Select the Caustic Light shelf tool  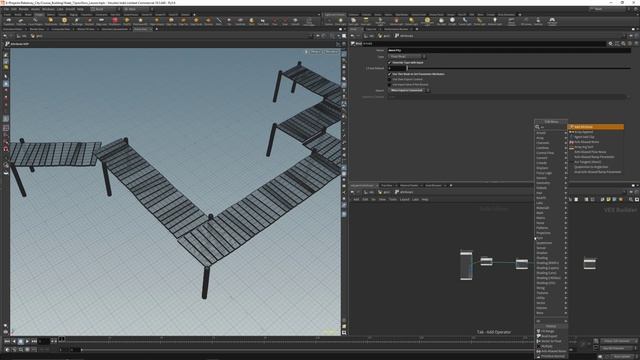coord(465,21)
